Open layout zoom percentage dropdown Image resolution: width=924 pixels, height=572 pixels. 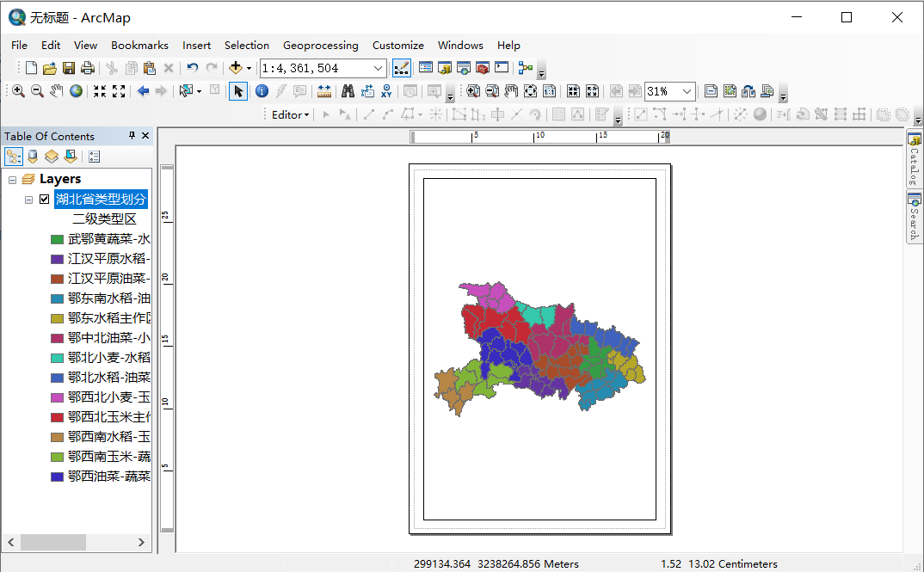(687, 91)
